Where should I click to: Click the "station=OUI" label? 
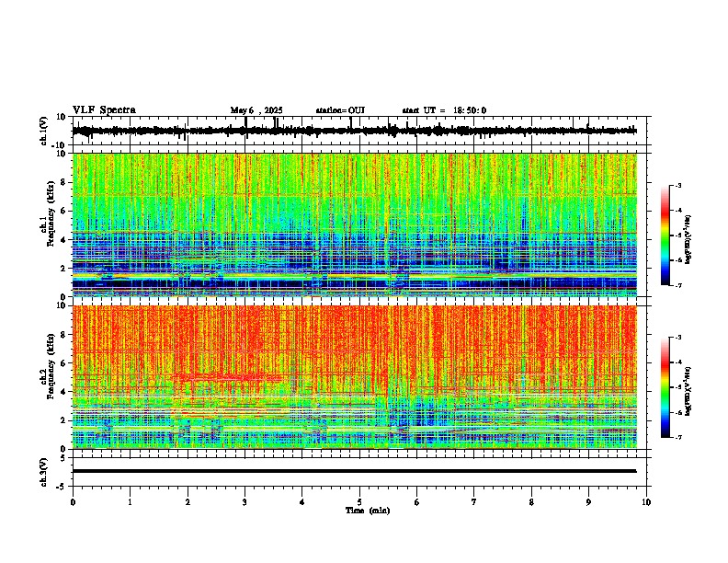coord(340,110)
